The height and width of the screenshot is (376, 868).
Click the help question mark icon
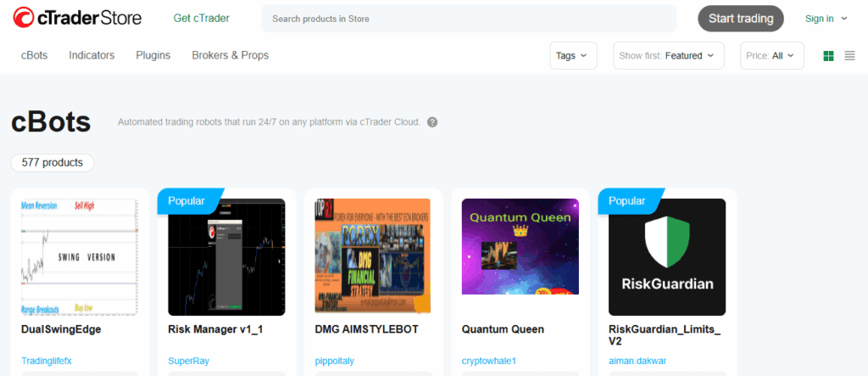pos(432,122)
